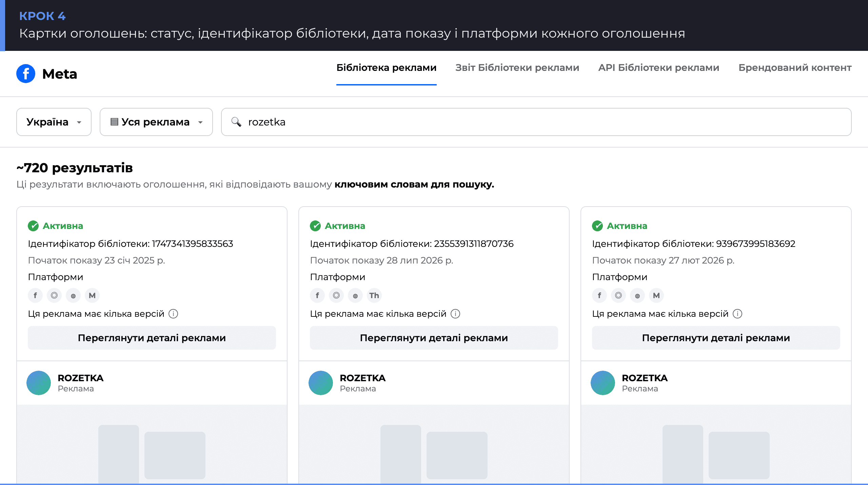This screenshot has height=485, width=868.
Task: Open the ad creative preview in the 1747341395833563 card
Action: coord(152,444)
